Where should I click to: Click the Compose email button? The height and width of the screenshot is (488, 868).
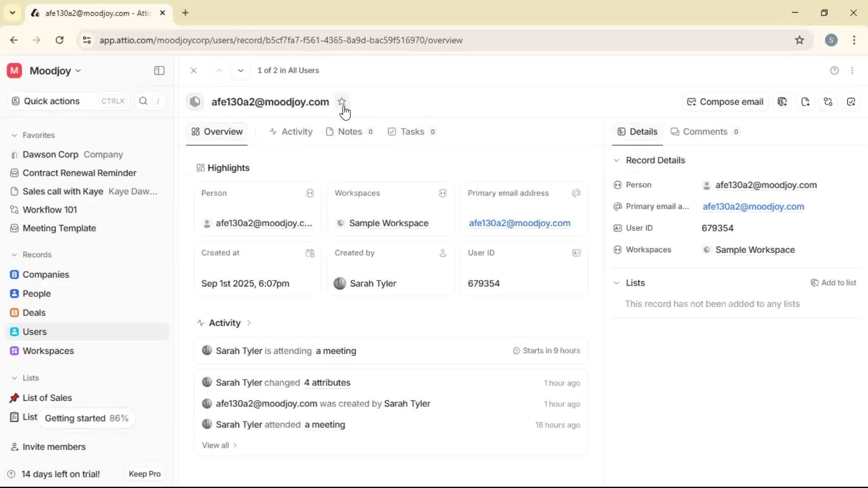click(x=725, y=102)
